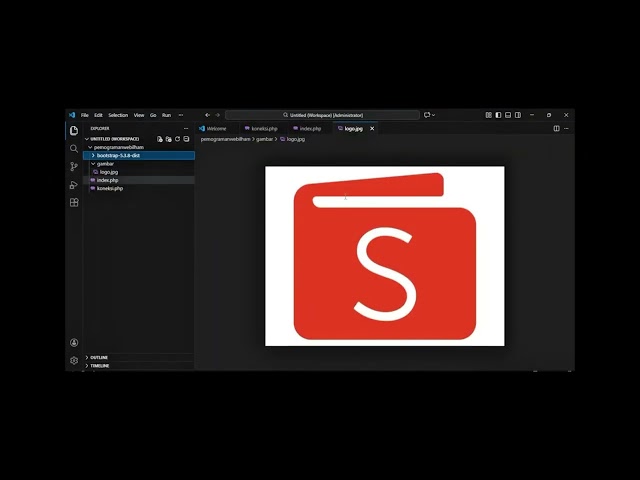The height and width of the screenshot is (480, 640).
Task: Refresh the Explorer file tree
Action: click(x=177, y=139)
